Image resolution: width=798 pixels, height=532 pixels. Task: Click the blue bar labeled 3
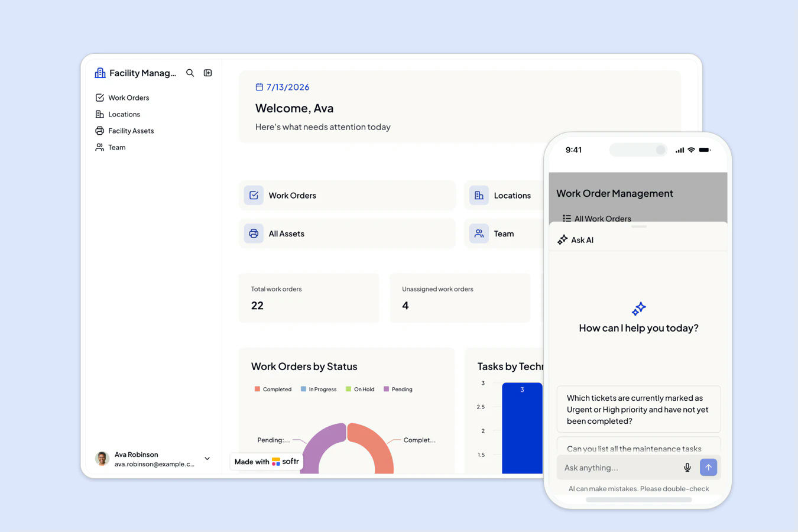point(522,428)
